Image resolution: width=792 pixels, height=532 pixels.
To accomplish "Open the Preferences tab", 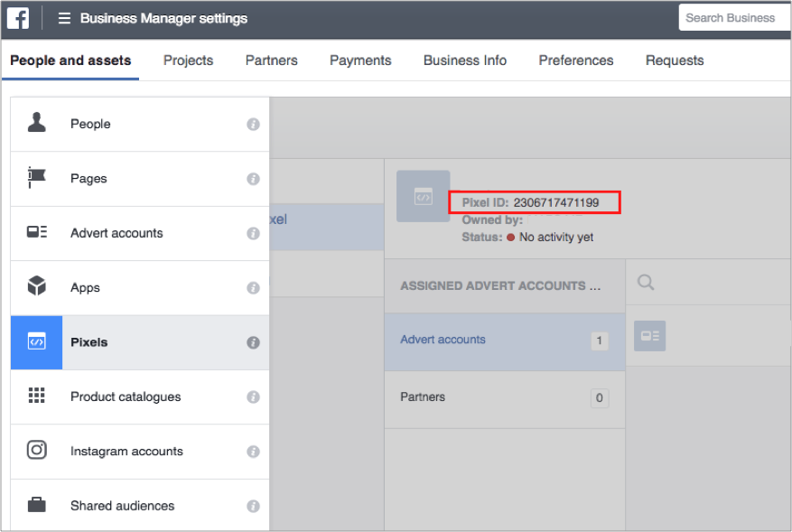I will coord(576,61).
